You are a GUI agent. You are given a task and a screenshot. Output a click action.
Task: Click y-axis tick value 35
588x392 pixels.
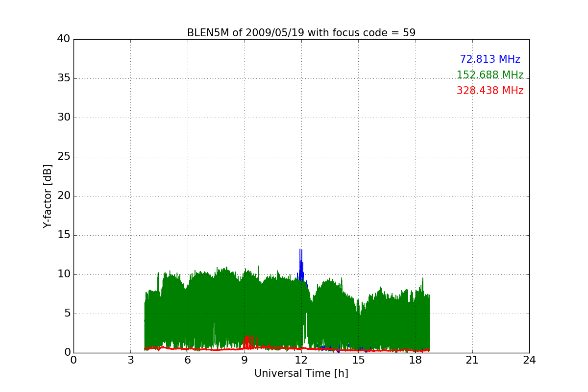(64, 78)
